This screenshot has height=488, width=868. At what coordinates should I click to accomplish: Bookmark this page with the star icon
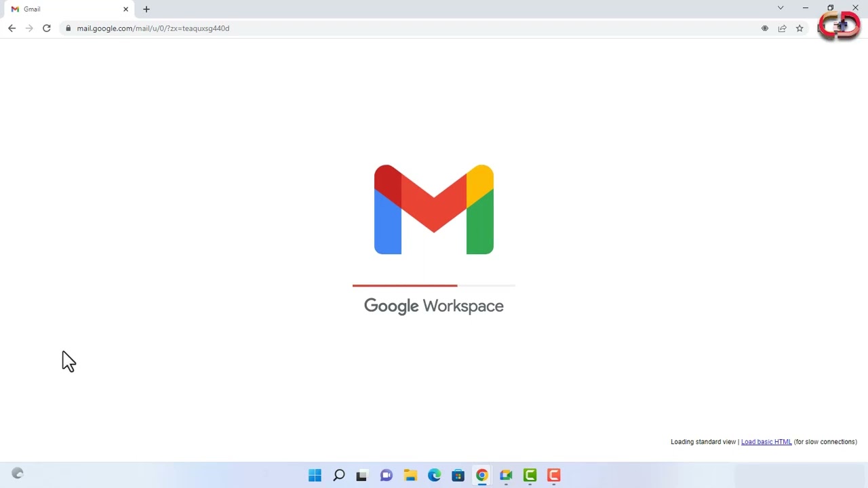pos(800,28)
